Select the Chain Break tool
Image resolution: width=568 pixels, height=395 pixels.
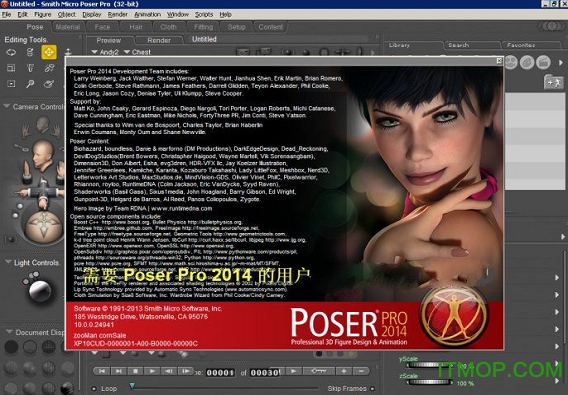point(49,68)
